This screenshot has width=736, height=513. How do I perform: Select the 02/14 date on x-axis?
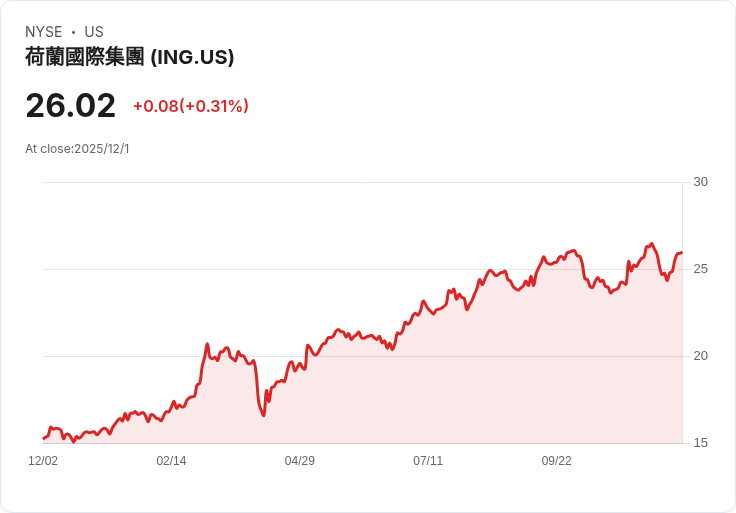pyautogui.click(x=171, y=461)
